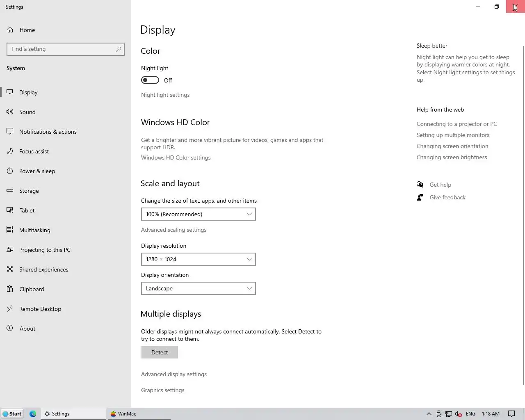This screenshot has width=525, height=420.
Task: Click the Settings taskbar button
Action: pos(73,414)
